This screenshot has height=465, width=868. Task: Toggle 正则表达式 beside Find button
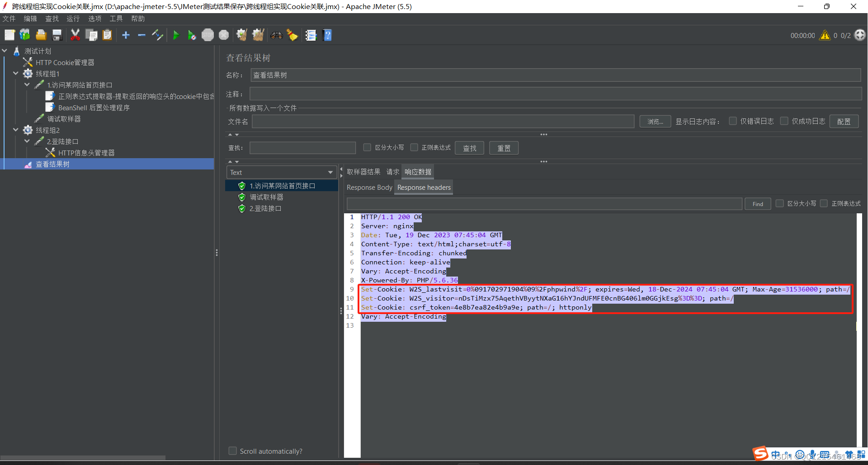point(824,203)
